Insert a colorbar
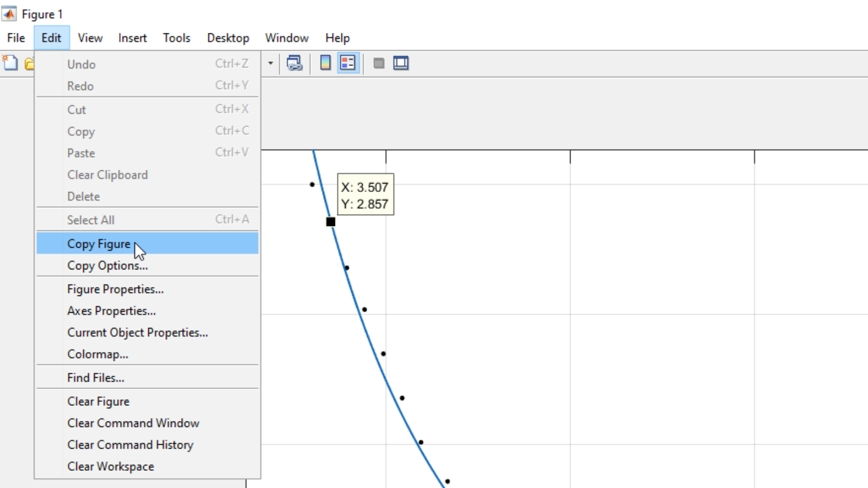This screenshot has height=488, width=868. tap(325, 63)
